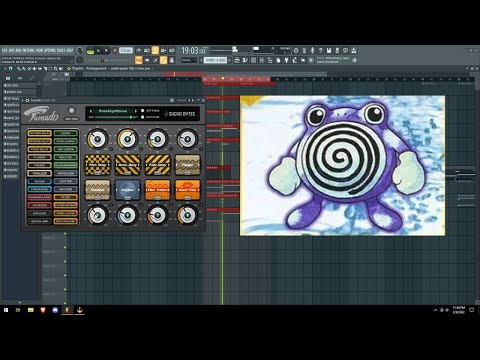Click the Turnado plugin window menu arrow
Viewport: 480px width, 360px height.
(22, 100)
